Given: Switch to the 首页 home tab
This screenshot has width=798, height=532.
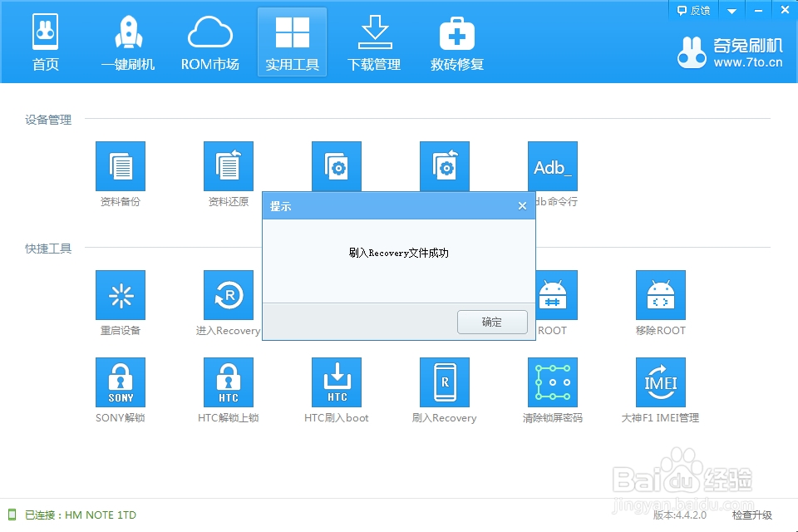Looking at the screenshot, I should pyautogui.click(x=46, y=40).
